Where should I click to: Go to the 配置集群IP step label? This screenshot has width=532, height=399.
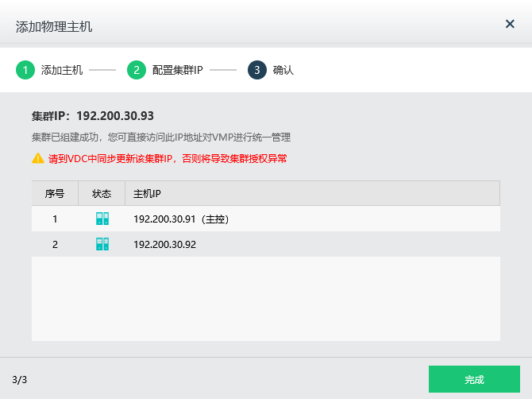point(178,70)
